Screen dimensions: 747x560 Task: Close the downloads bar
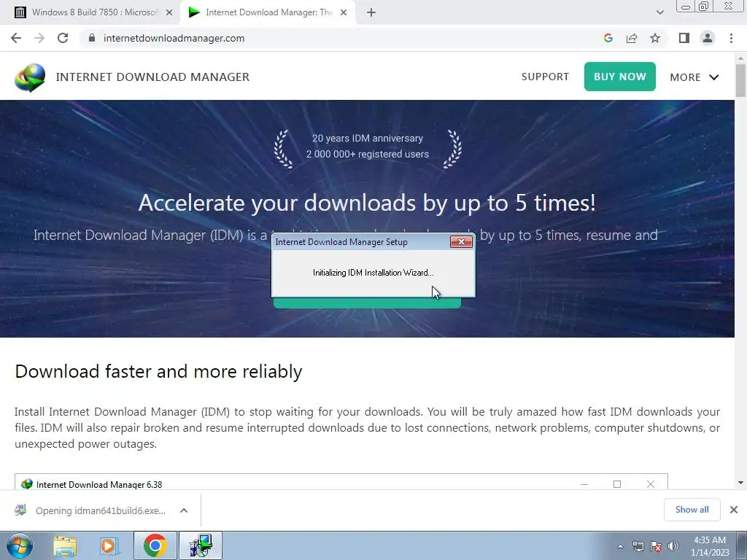(x=734, y=510)
